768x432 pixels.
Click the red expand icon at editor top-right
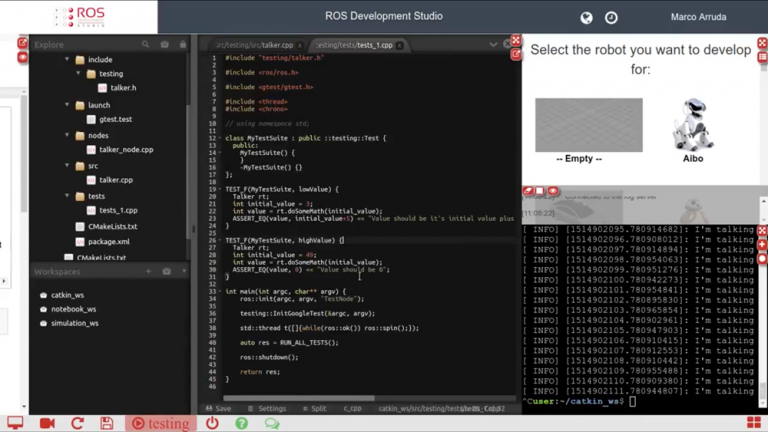coord(516,40)
